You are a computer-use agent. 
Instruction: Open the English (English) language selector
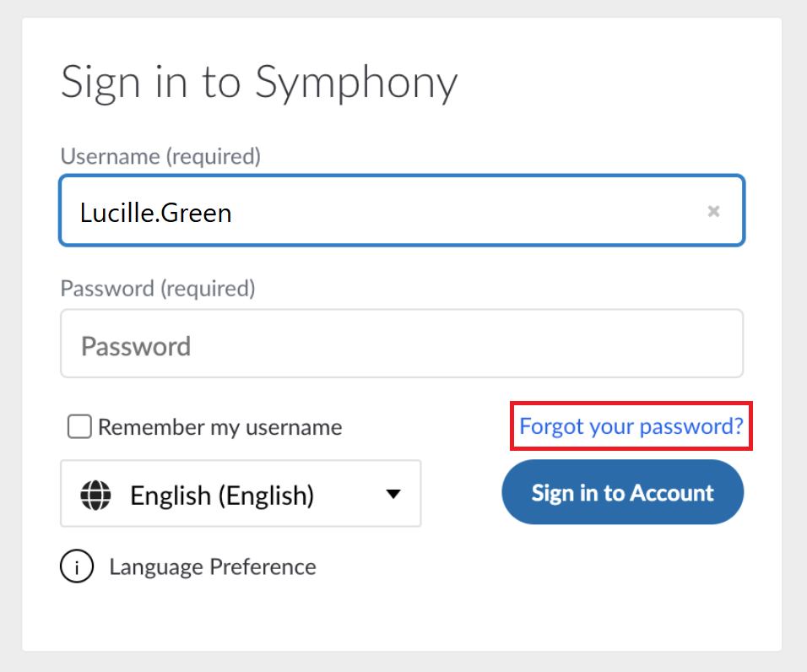click(x=241, y=494)
